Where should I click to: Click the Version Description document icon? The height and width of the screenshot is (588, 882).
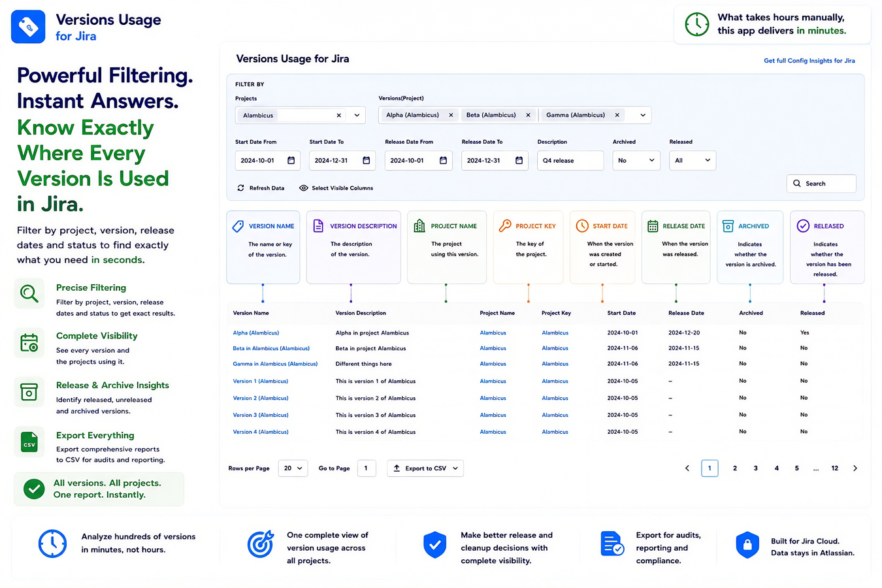pyautogui.click(x=318, y=226)
